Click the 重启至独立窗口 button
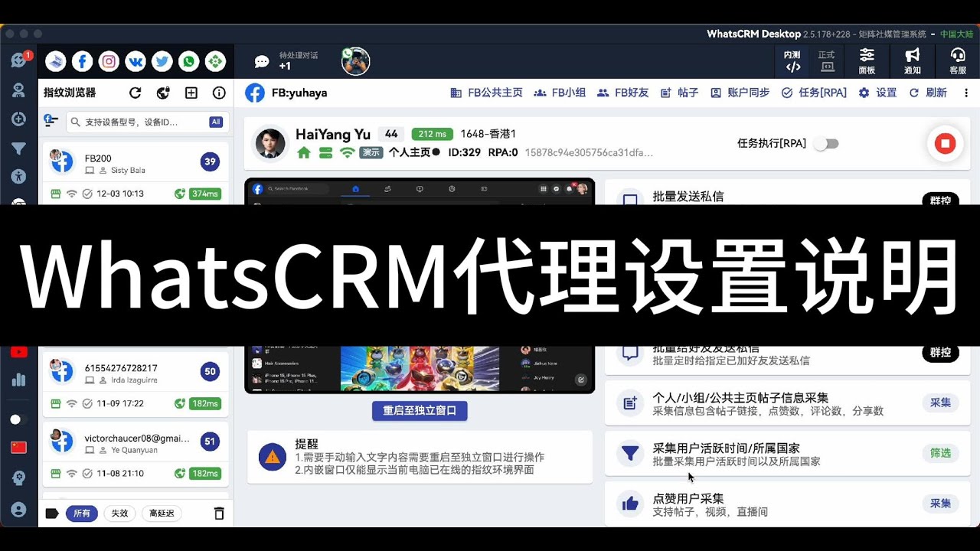Screen dimensions: 980x551 coord(420,411)
